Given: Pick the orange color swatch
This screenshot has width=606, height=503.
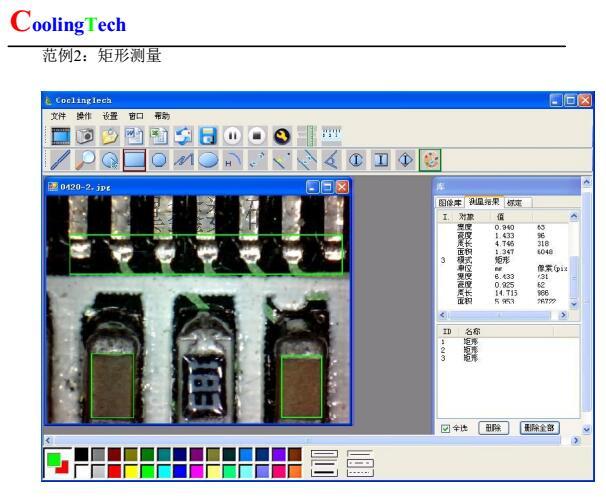Looking at the screenshot, I should 295,471.
